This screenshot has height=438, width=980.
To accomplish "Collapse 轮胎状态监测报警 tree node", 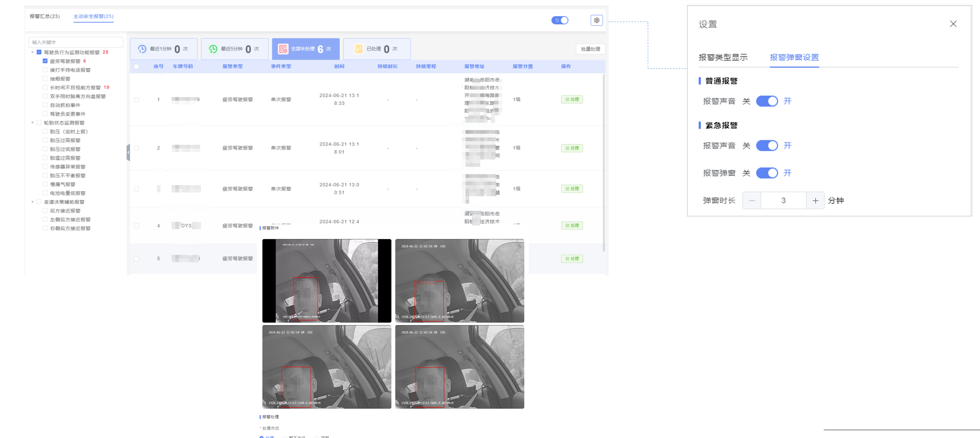I will point(33,123).
